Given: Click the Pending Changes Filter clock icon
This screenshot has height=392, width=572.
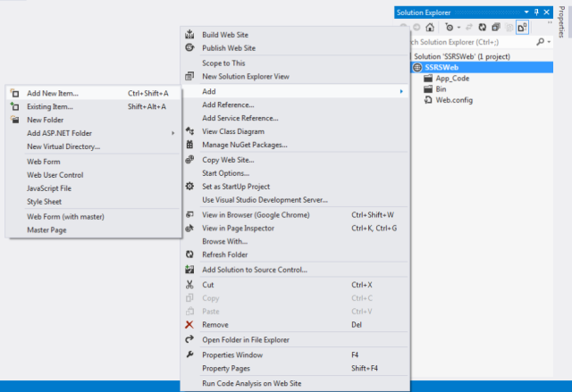Looking at the screenshot, I should (x=450, y=28).
